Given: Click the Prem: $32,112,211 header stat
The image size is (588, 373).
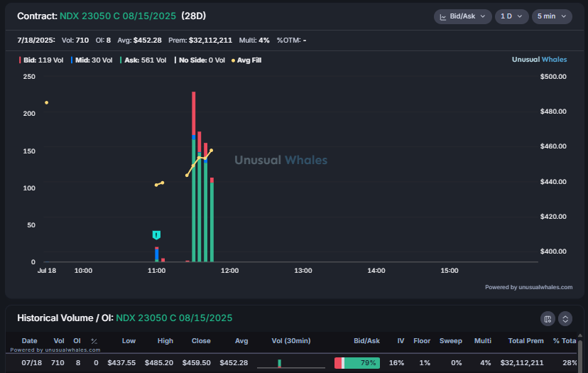Looking at the screenshot, I should pyautogui.click(x=200, y=40).
